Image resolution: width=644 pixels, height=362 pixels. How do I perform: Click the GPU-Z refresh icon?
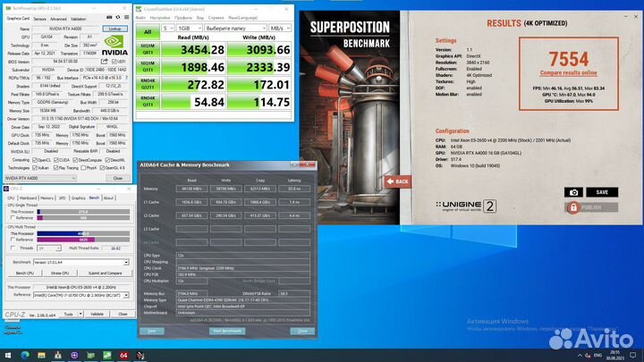click(x=118, y=18)
